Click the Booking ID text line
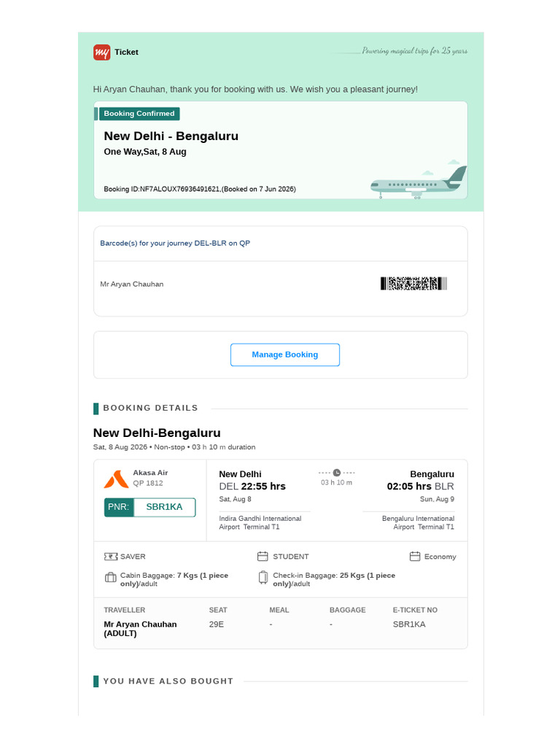 click(x=200, y=189)
